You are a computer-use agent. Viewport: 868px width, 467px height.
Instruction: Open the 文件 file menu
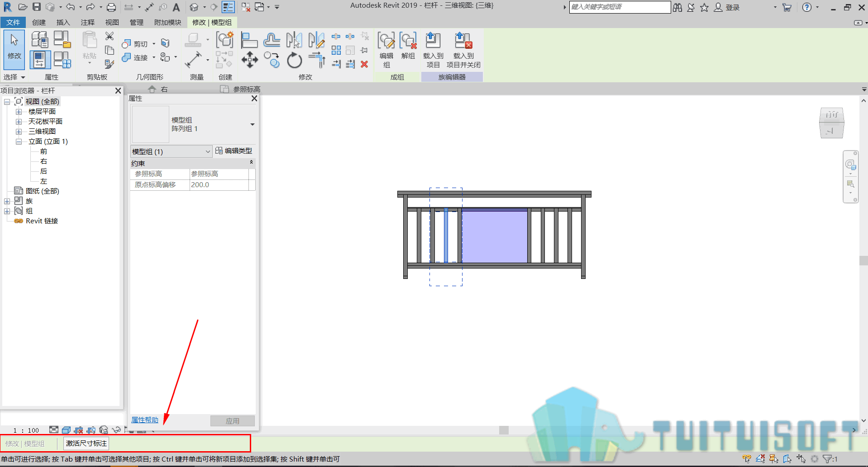pos(13,22)
